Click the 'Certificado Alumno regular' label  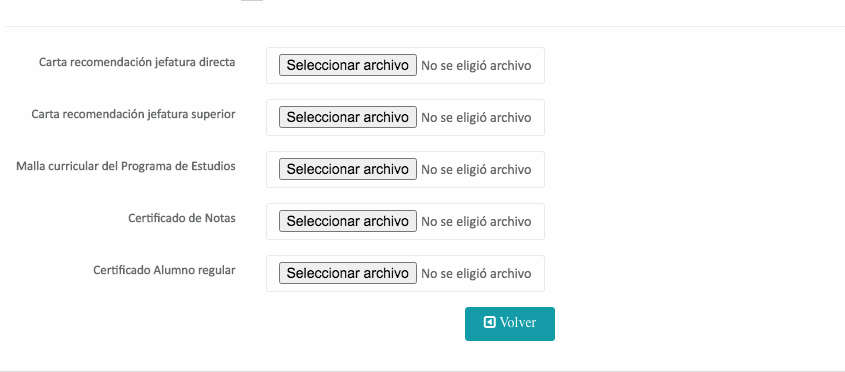point(164,270)
